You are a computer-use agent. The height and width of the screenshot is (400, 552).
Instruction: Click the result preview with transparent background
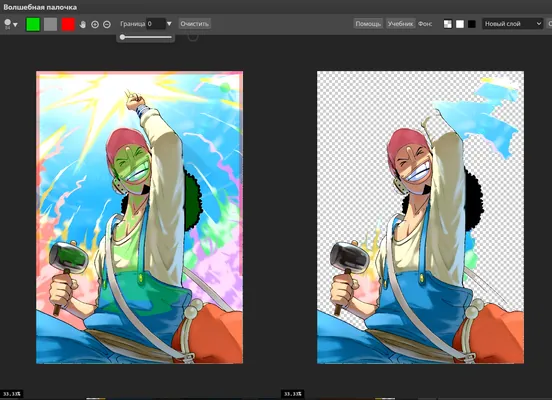(x=420, y=217)
